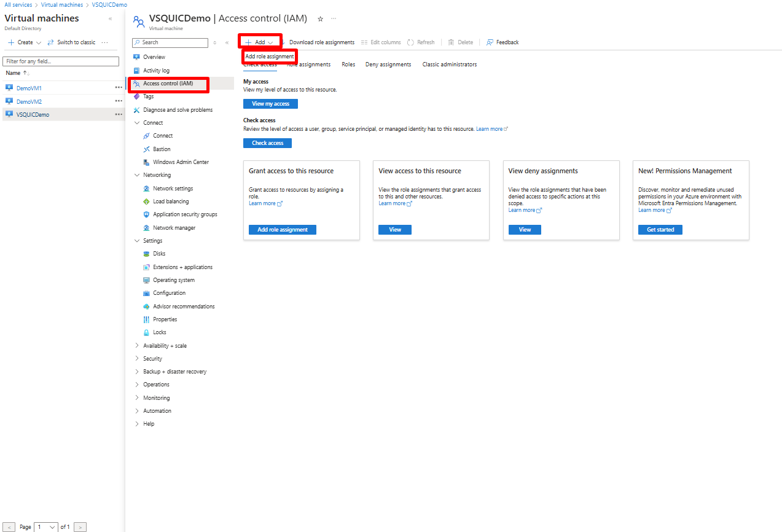The width and height of the screenshot is (782, 532).
Task: Click the Bastion icon
Action: [146, 149]
